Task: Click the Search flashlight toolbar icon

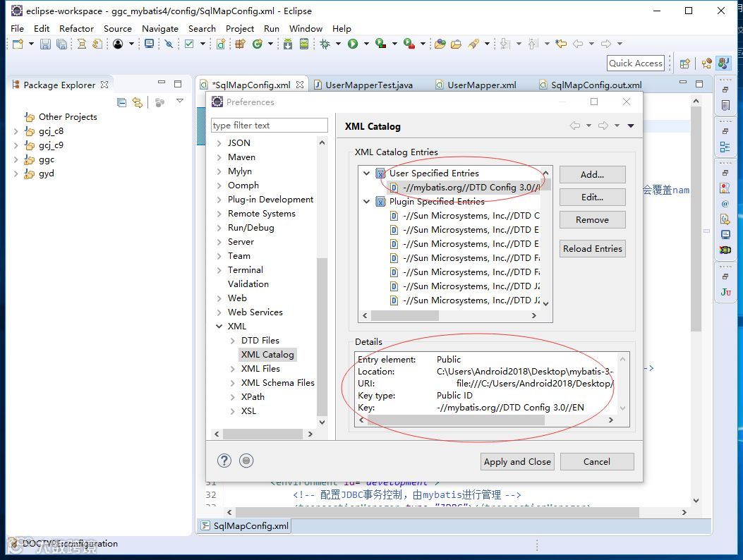Action: [x=473, y=44]
